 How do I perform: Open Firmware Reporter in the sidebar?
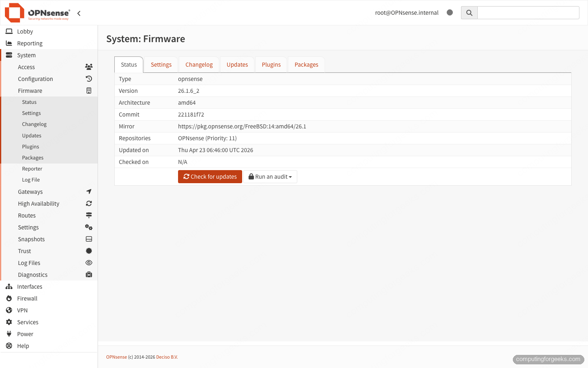(x=49, y=169)
